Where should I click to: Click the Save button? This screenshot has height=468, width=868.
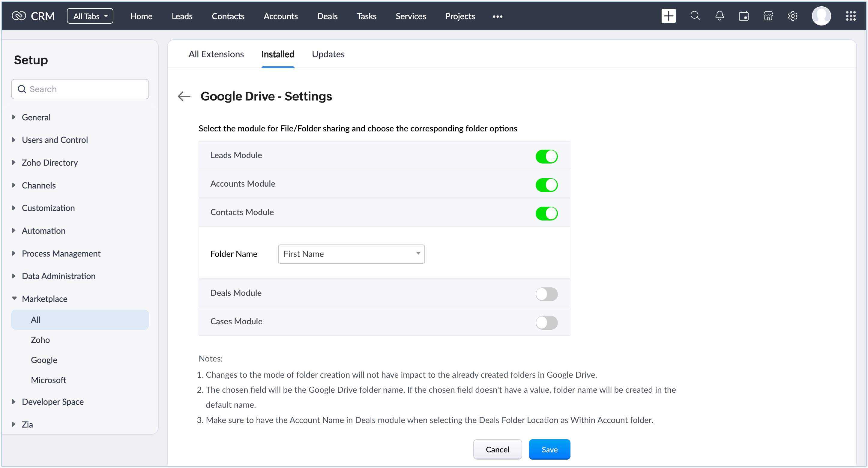[549, 449]
